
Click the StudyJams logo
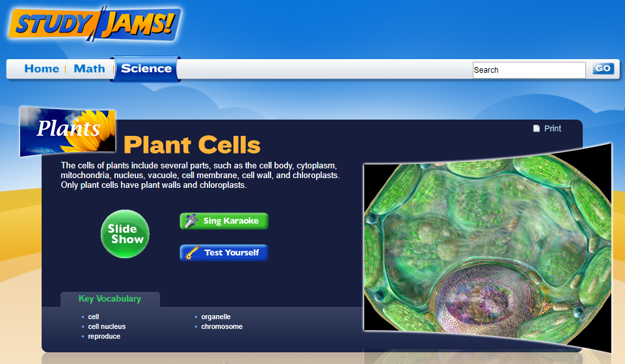pyautogui.click(x=94, y=24)
